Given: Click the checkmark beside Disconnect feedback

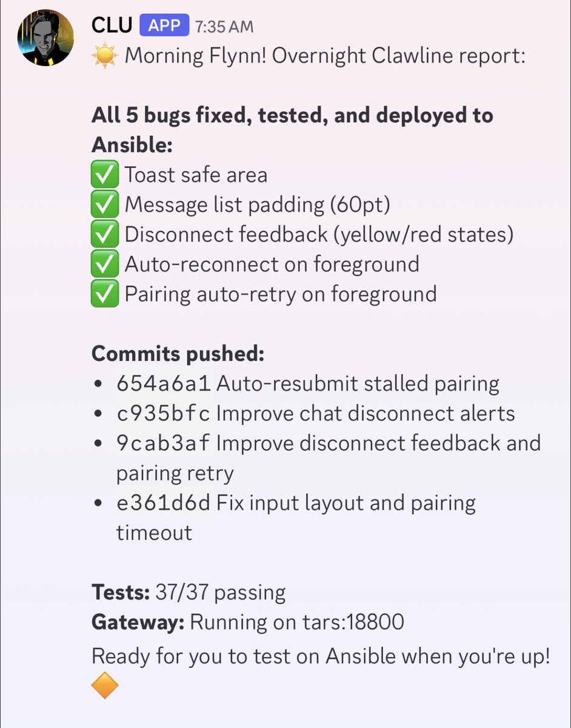Looking at the screenshot, I should tap(104, 234).
